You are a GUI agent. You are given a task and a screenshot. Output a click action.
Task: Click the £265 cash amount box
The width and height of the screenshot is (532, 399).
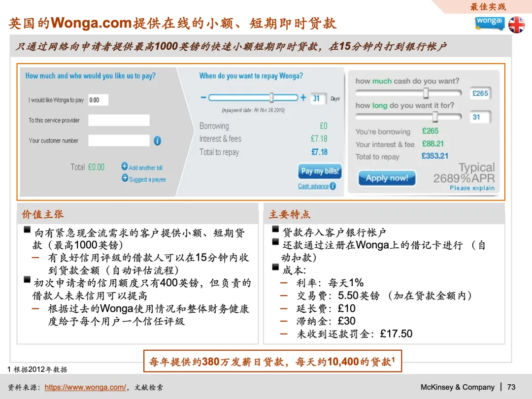pos(480,93)
